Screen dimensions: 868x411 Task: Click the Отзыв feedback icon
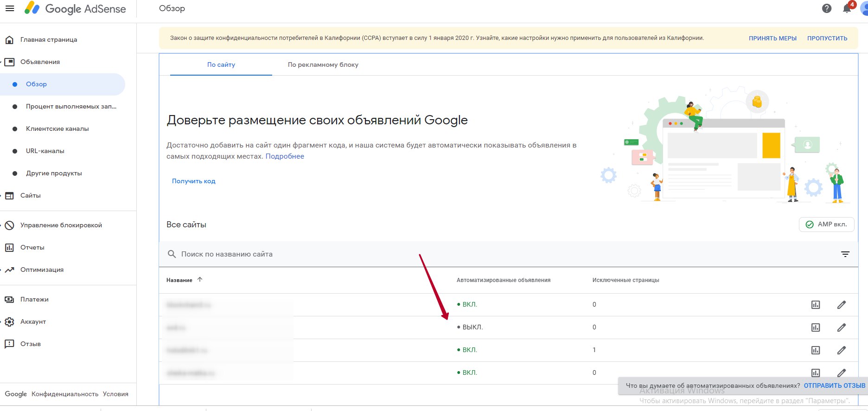(x=9, y=344)
